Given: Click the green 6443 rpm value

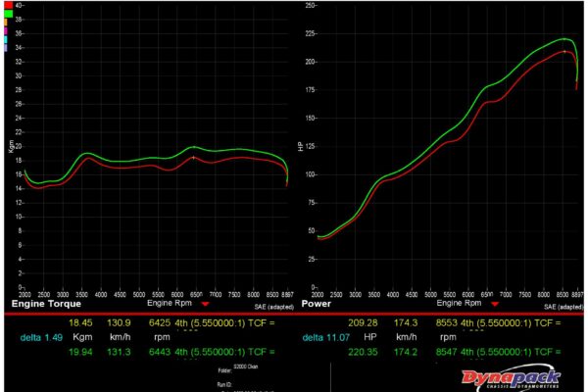Looking at the screenshot, I should 160,352.
